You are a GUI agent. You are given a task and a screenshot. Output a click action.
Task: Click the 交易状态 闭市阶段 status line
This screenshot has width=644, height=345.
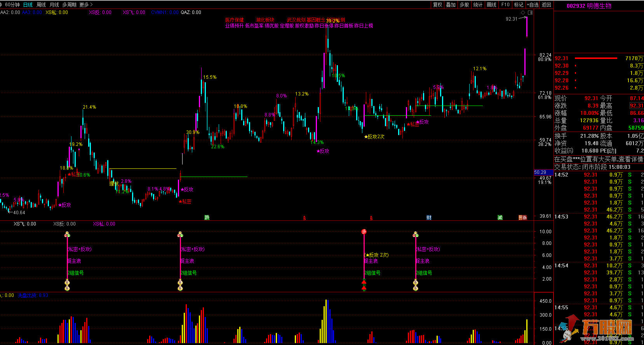[x=592, y=167]
